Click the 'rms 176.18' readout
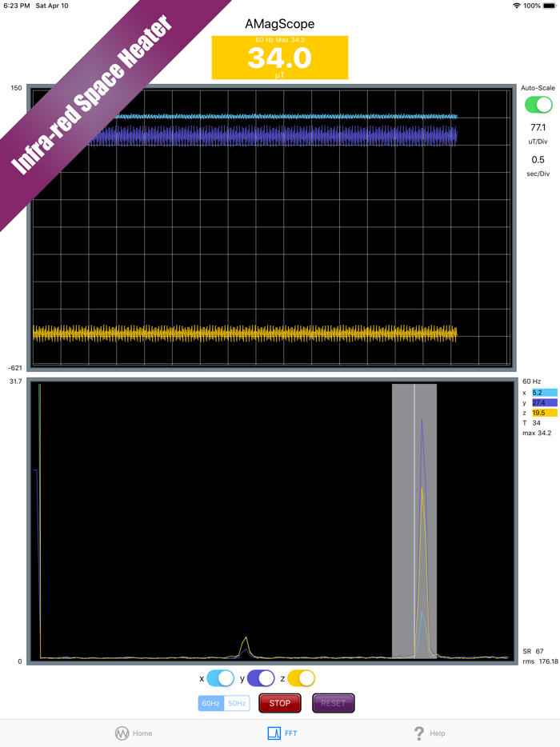560x747 pixels. click(540, 661)
